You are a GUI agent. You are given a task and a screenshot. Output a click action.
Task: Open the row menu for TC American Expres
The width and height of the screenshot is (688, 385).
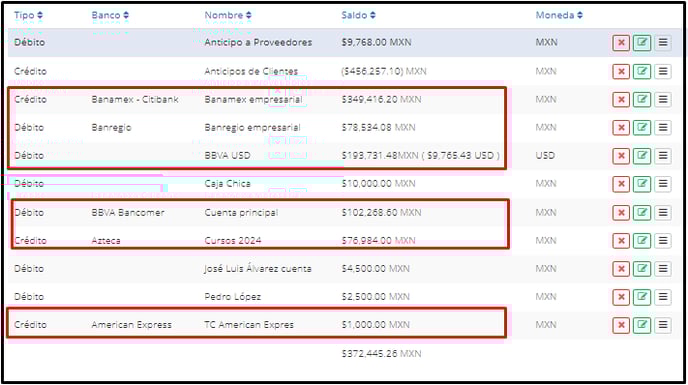(663, 325)
